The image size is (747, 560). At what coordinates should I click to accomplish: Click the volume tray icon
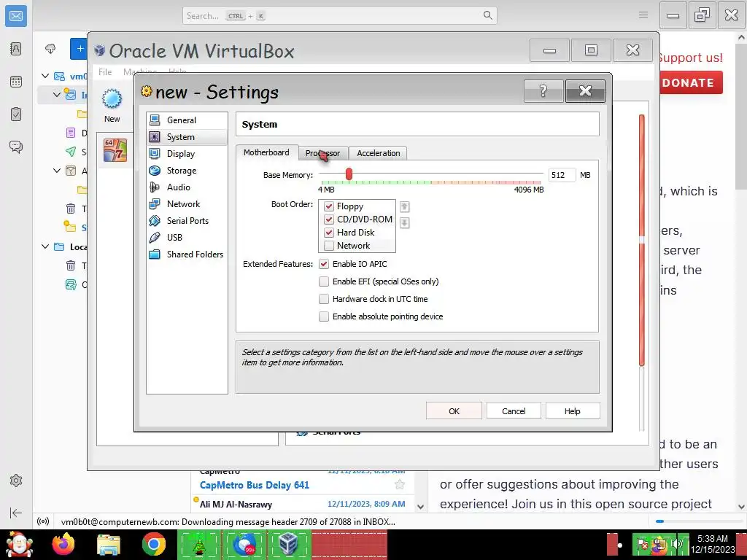[677, 544]
